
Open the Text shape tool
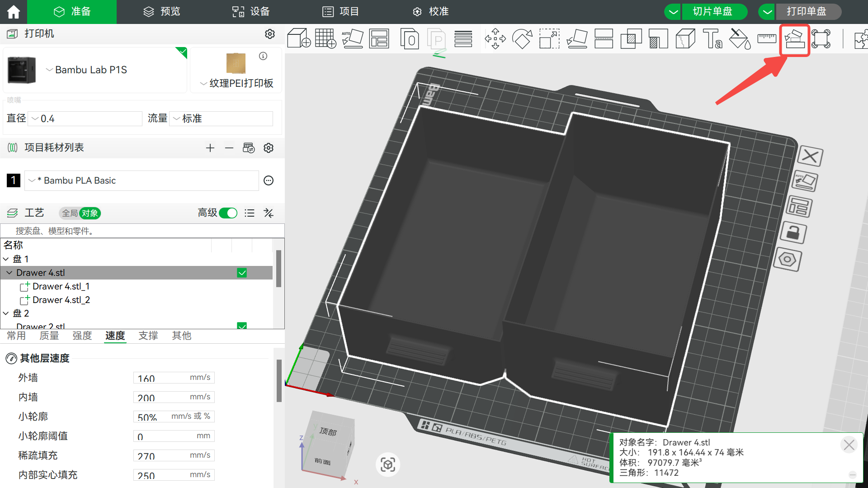pyautogui.click(x=712, y=38)
